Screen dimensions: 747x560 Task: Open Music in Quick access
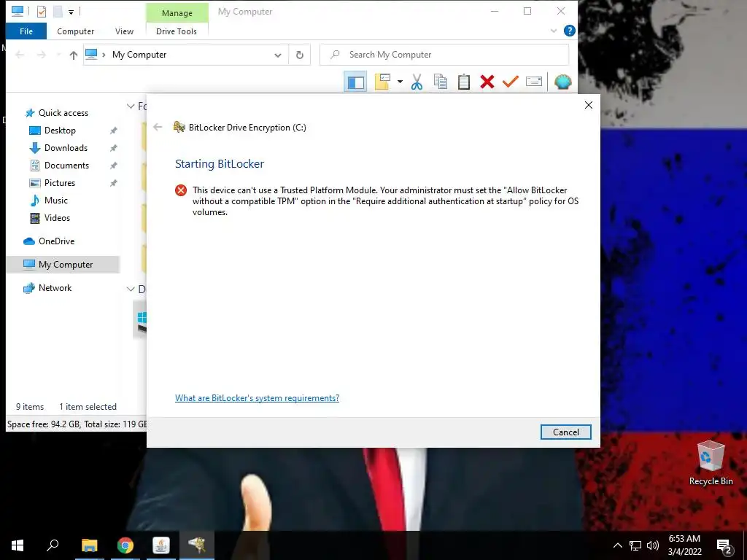55,201
